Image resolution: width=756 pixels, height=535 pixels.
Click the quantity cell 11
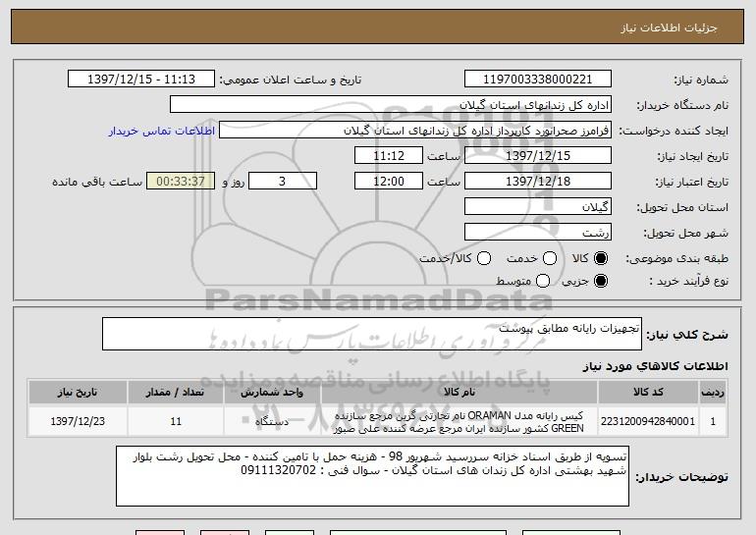pos(176,421)
